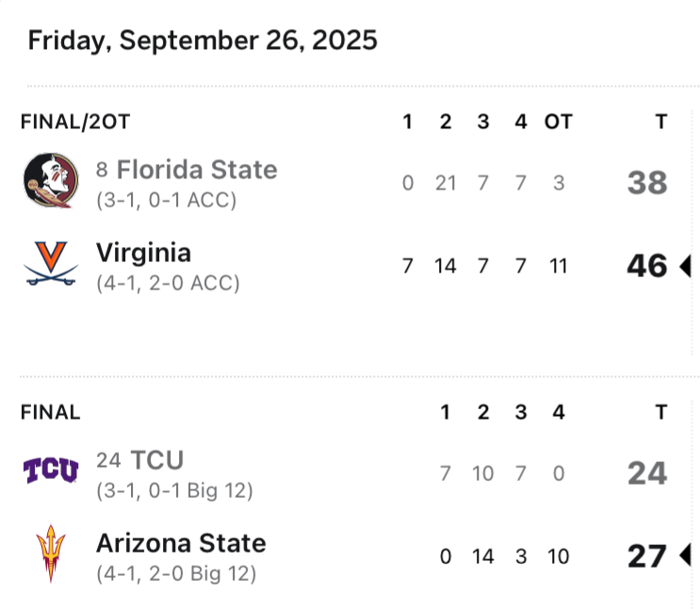This screenshot has height=609, width=700.
Task: Click TCU's total score of 24
Action: 647,473
